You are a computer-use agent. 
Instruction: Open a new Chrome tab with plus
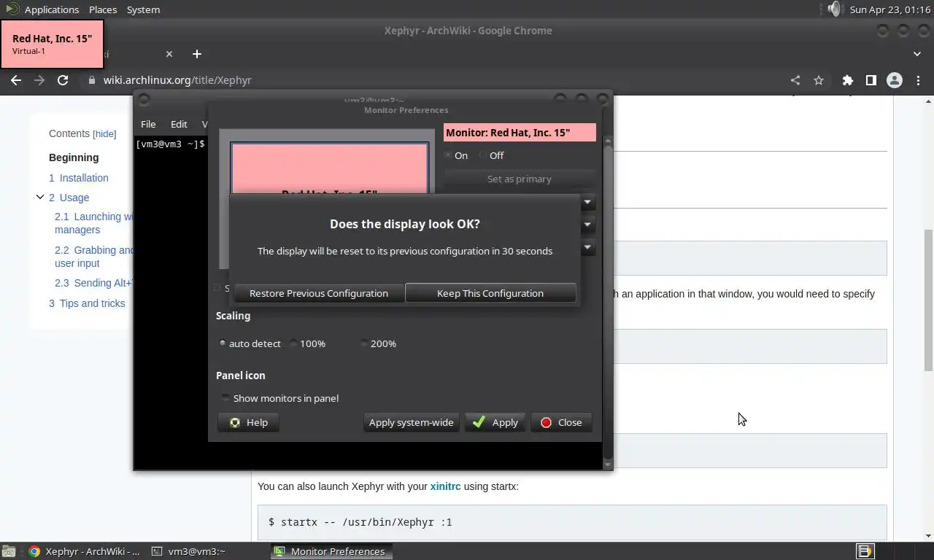[196, 54]
